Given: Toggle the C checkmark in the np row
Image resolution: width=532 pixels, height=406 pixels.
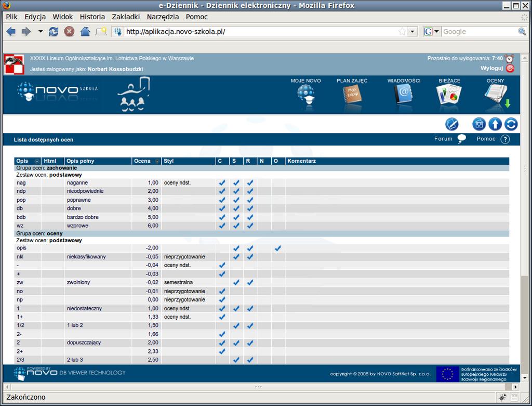Looking at the screenshot, I should click(222, 300).
